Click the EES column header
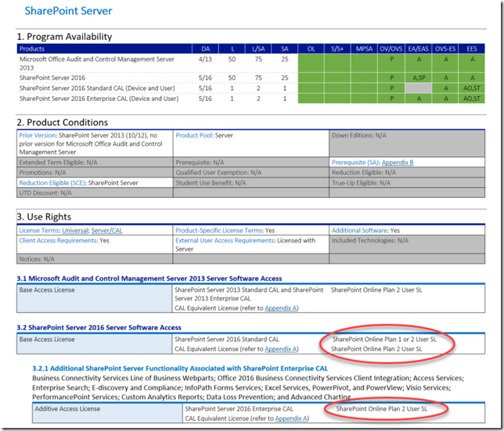 click(x=472, y=48)
